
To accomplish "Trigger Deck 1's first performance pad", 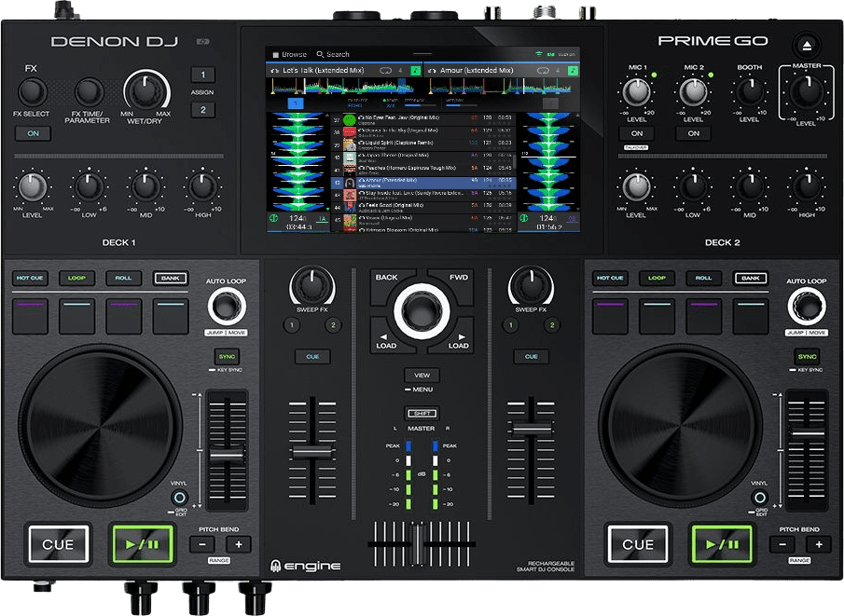I will point(30,317).
